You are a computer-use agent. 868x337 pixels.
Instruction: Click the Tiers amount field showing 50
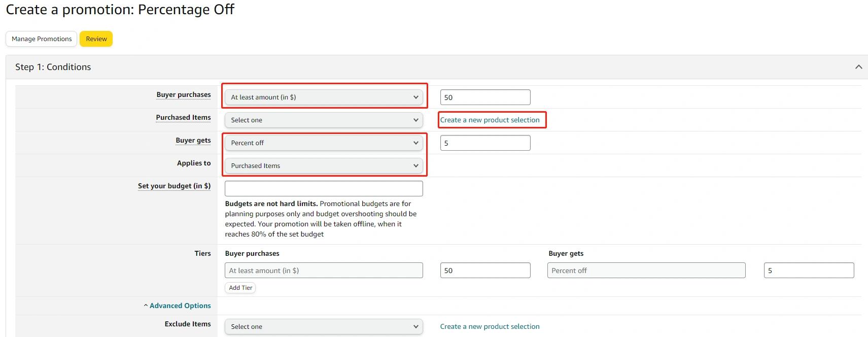(x=485, y=271)
